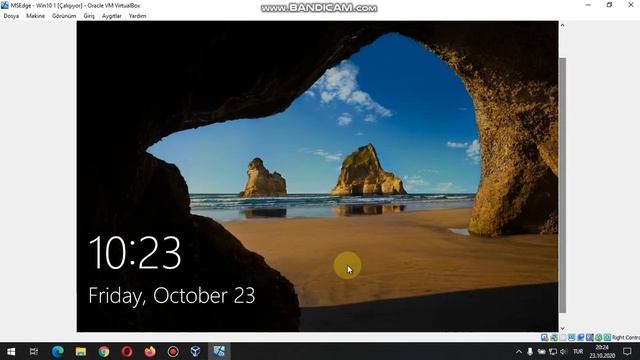Minimize the VirtualBox window
Screen dimensions: 640x360
pos(588,5)
